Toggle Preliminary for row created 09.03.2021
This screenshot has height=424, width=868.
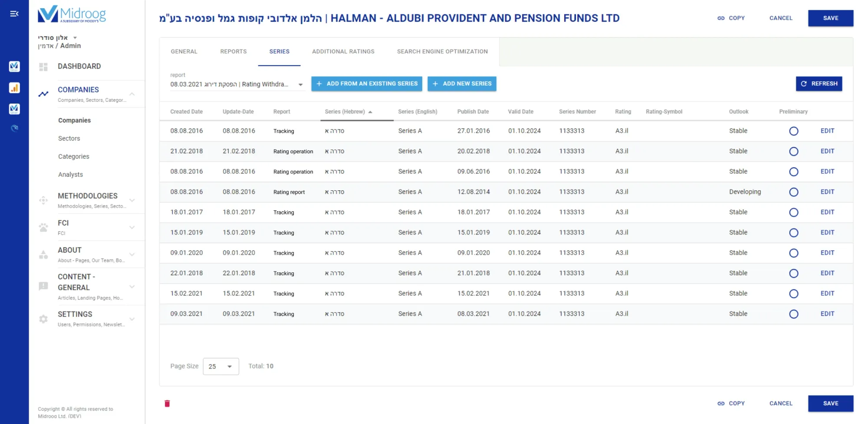(794, 314)
